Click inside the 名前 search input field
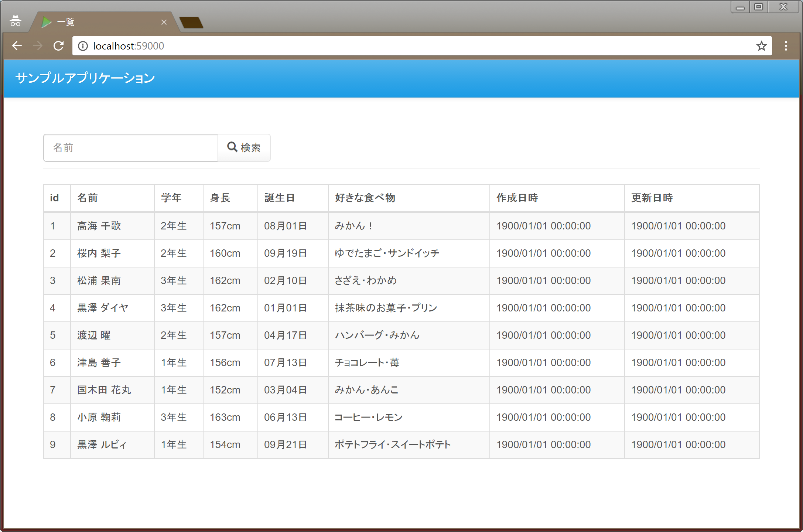This screenshot has height=532, width=803. 130,147
